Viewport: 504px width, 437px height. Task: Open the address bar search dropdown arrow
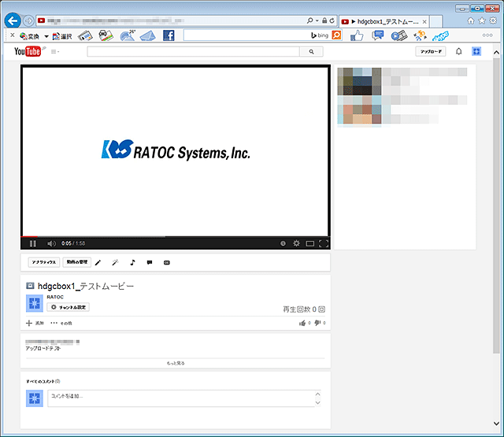[x=317, y=21]
